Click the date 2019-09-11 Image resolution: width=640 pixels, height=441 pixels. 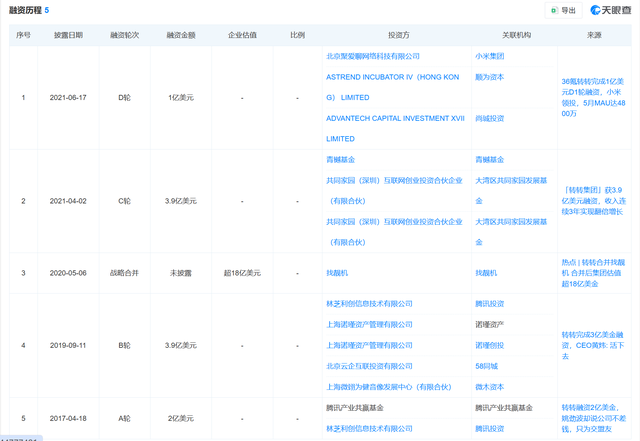68,345
